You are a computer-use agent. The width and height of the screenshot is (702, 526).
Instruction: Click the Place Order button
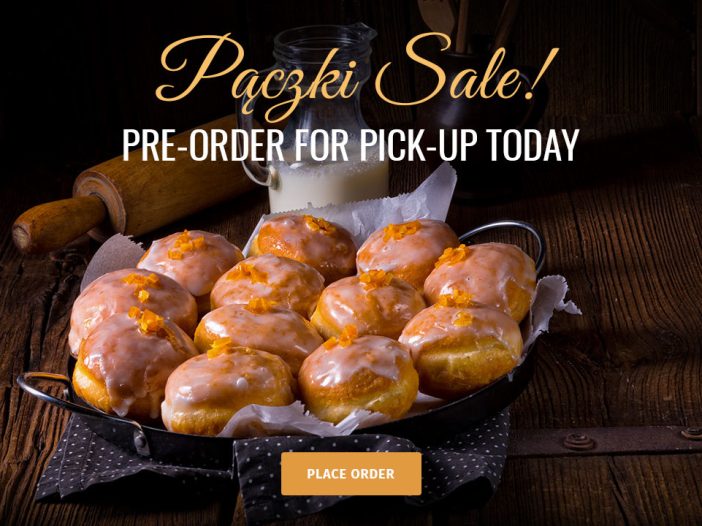[351, 474]
